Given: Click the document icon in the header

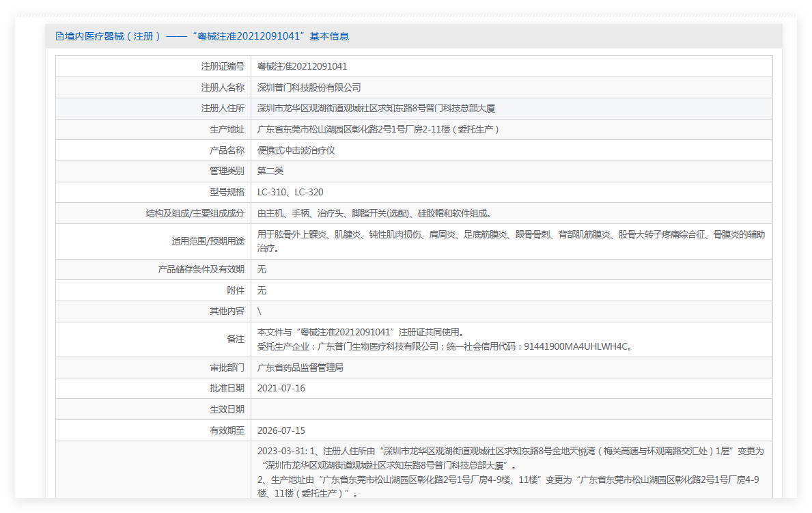Looking at the screenshot, I should [x=59, y=36].
